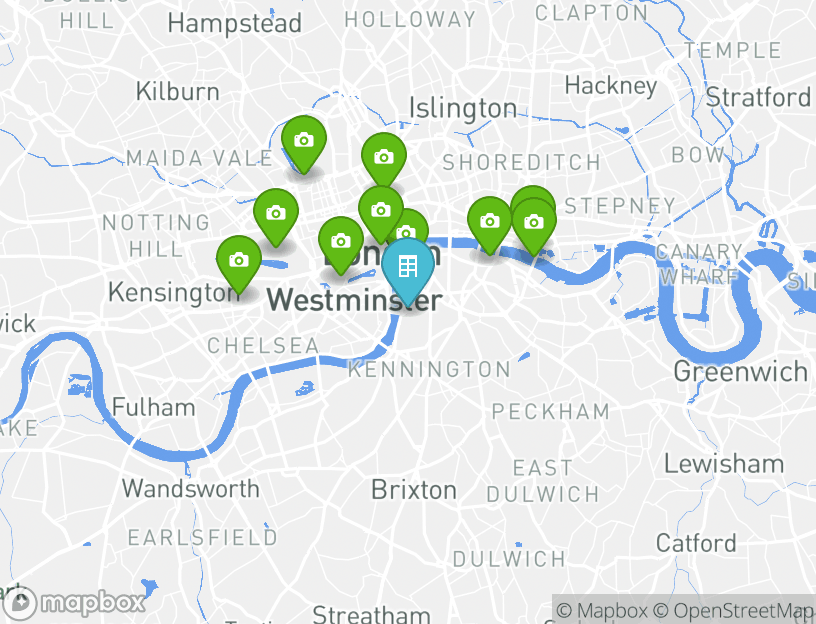
Task: Click the Mapbox logo
Action: [73, 603]
